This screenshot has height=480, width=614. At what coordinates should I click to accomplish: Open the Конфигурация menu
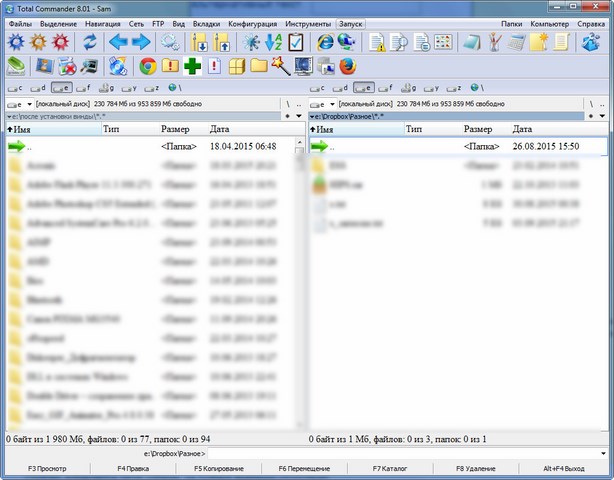click(x=253, y=24)
